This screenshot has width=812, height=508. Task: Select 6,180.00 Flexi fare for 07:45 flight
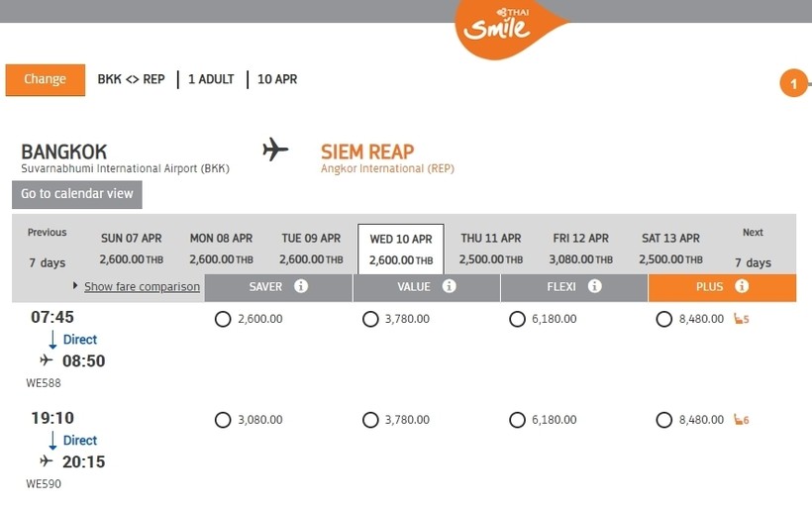517,319
